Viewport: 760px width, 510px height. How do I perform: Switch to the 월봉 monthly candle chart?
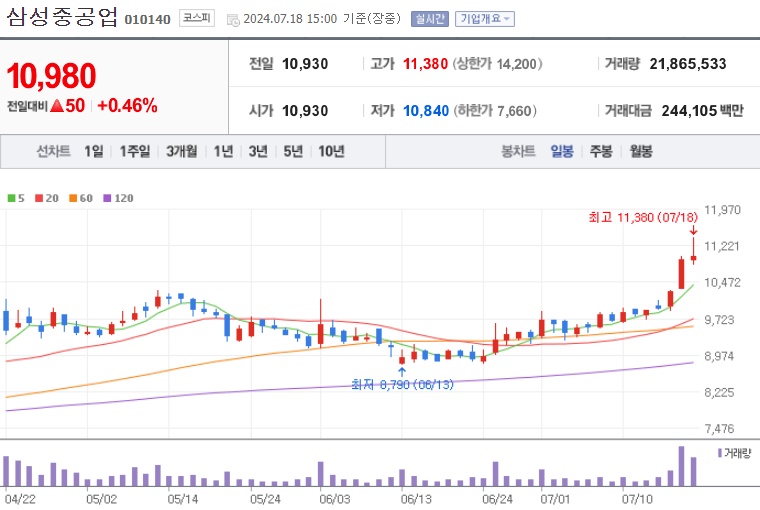[x=641, y=151]
